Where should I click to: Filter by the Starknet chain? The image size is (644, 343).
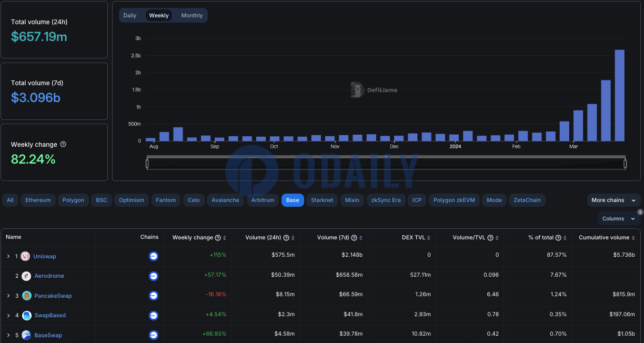click(x=322, y=200)
